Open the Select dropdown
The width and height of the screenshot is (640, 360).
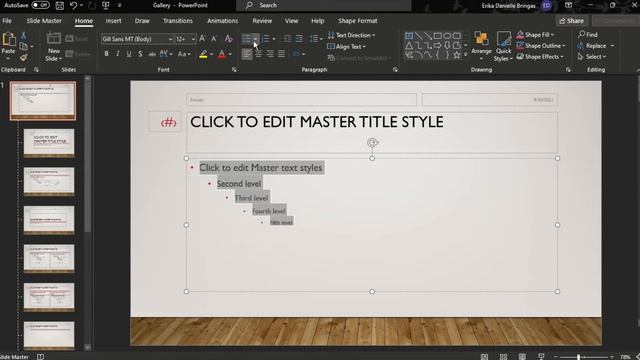(x=592, y=57)
